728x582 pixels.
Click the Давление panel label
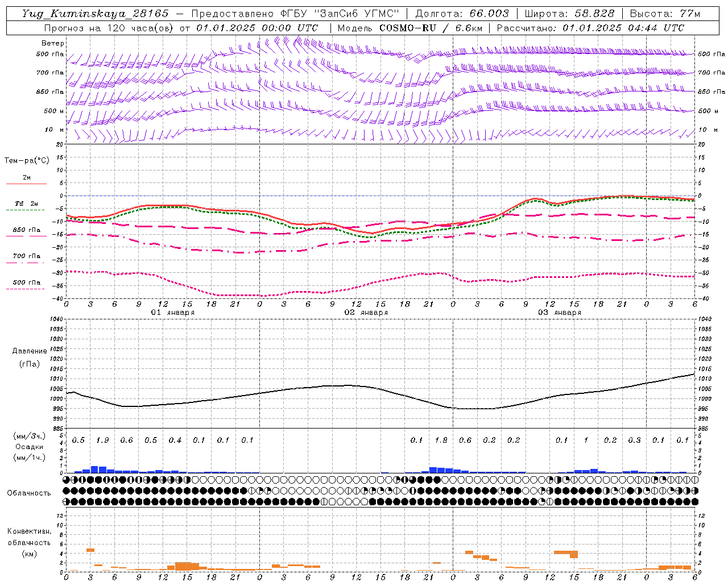pos(30,351)
